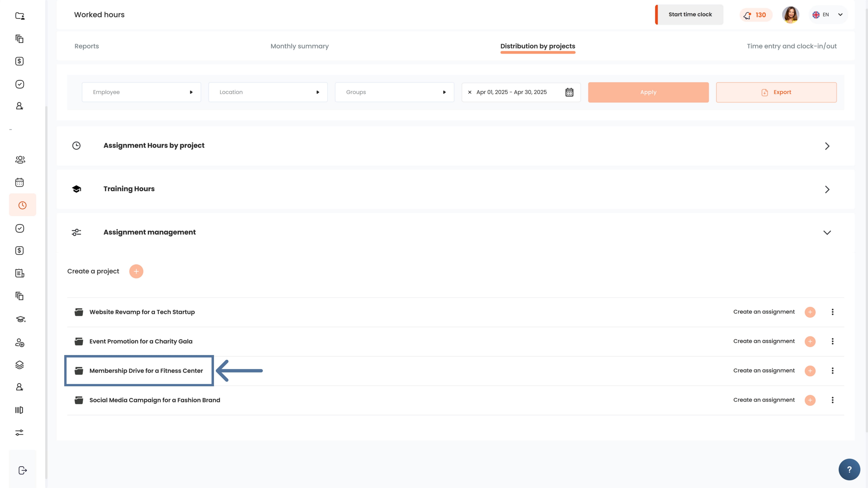Open the team members group icon in sidebar
868x488 pixels.
click(x=20, y=160)
